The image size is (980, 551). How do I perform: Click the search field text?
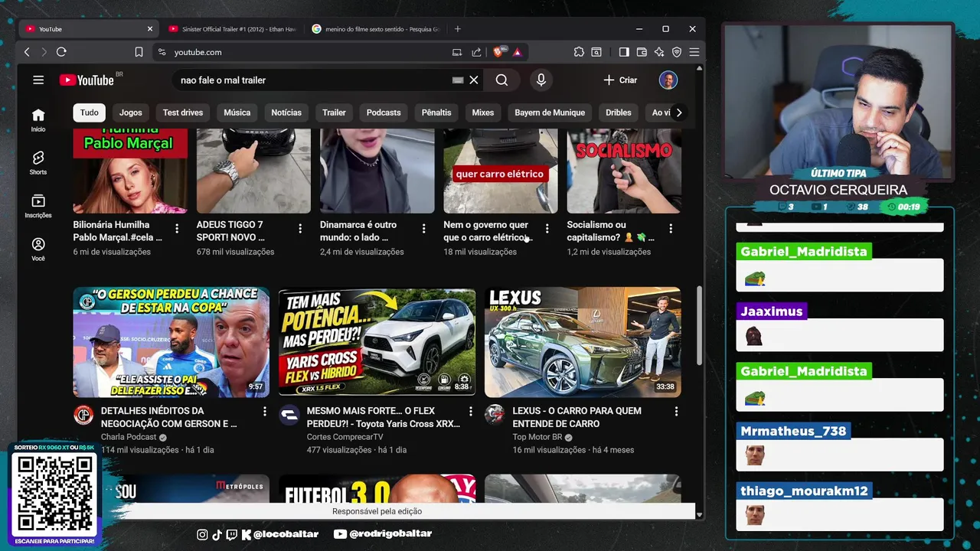(x=223, y=80)
